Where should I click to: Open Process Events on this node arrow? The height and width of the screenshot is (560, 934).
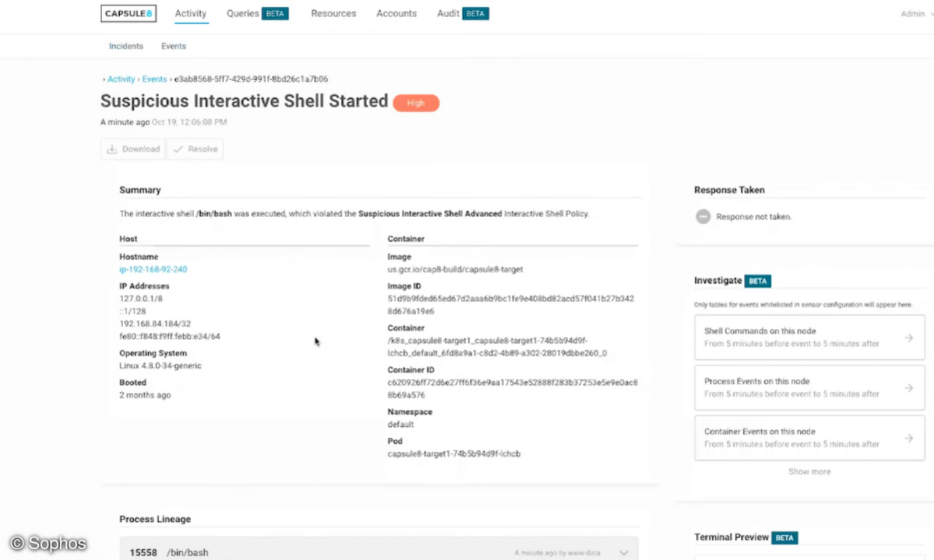tap(908, 388)
